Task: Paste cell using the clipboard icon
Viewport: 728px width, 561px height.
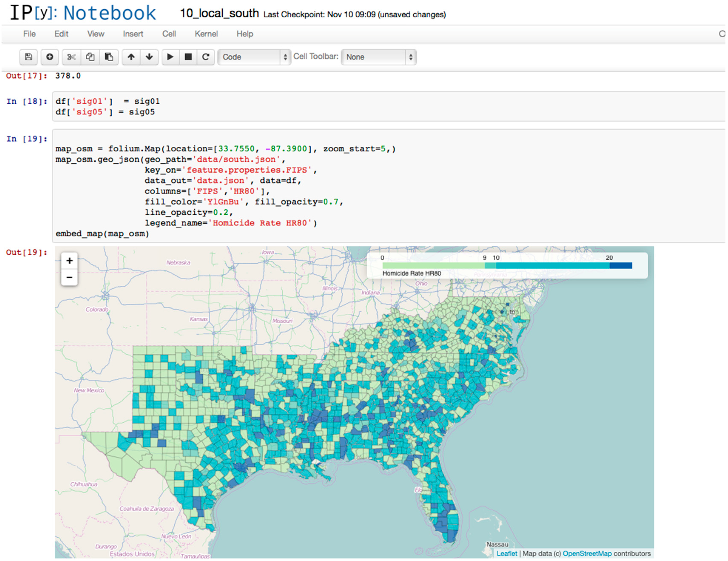Action: coord(109,57)
